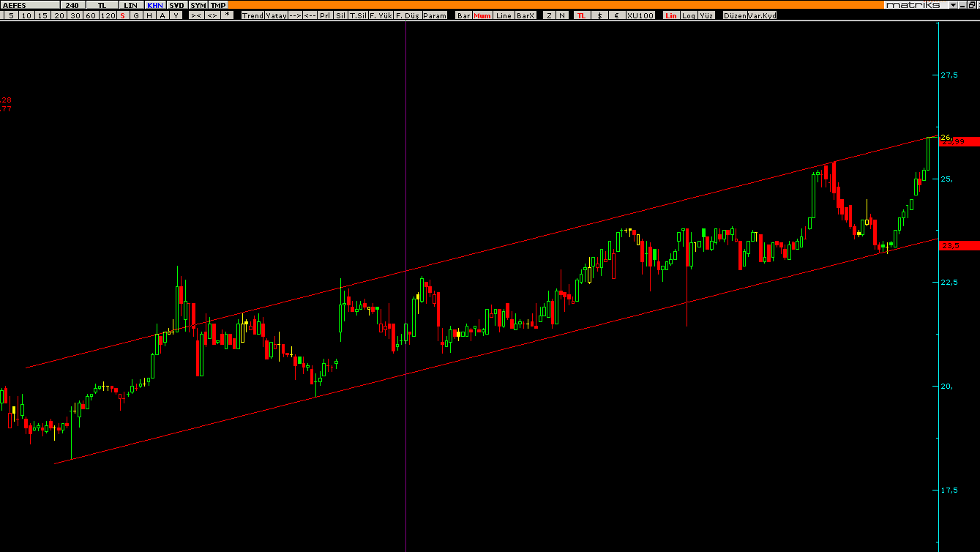The width and height of the screenshot is (980, 552).
Task: Open the 240 period selector field
Action: pos(72,5)
